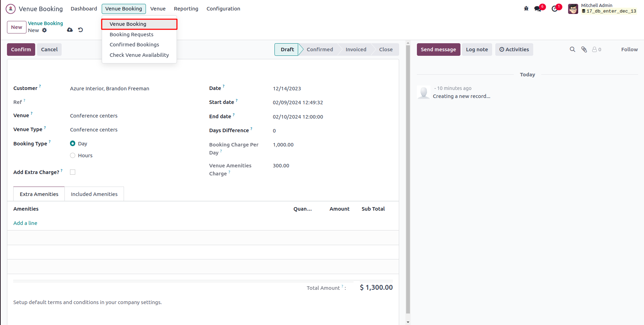
Task: Click the Confirm button
Action: pyautogui.click(x=21, y=50)
